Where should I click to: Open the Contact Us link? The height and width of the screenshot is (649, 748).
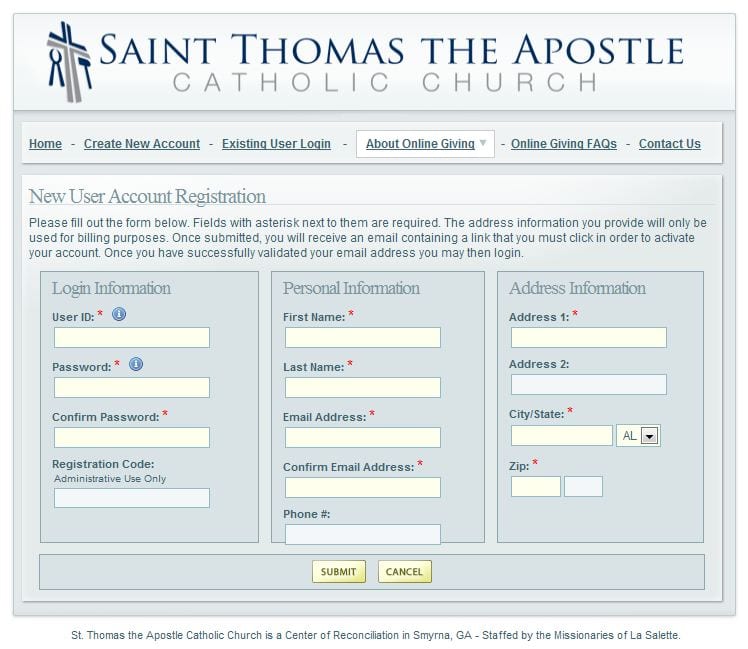coord(670,144)
